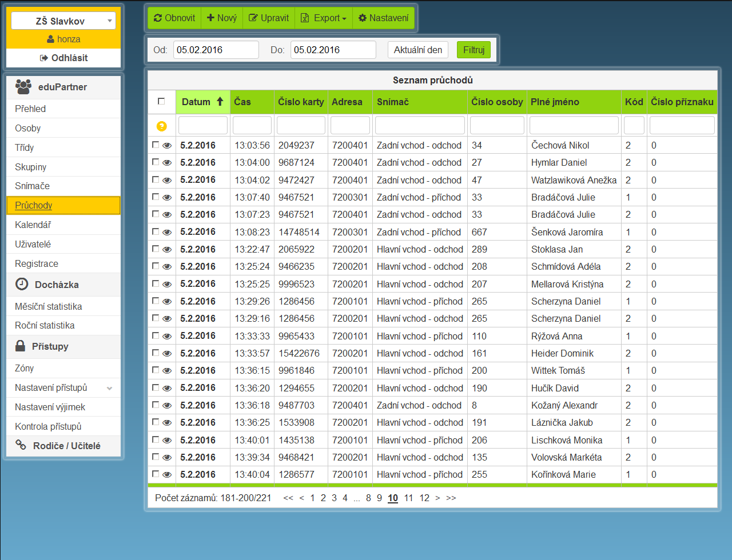Screen dimensions: 732x560
Task: Click the sort arrow in Datum header
Action: click(x=220, y=102)
